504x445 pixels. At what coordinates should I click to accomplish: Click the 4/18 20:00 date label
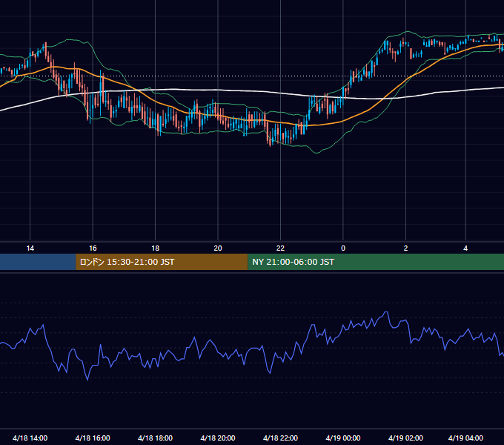click(x=218, y=438)
